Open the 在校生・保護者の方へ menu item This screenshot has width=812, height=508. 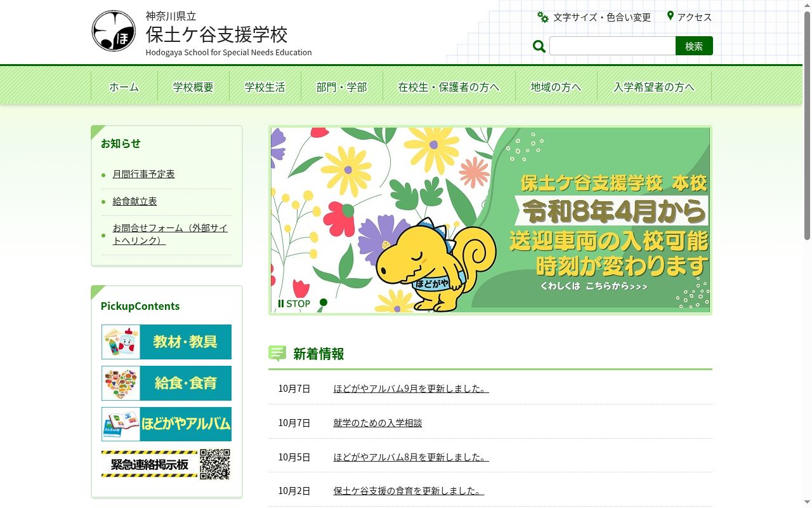449,87
